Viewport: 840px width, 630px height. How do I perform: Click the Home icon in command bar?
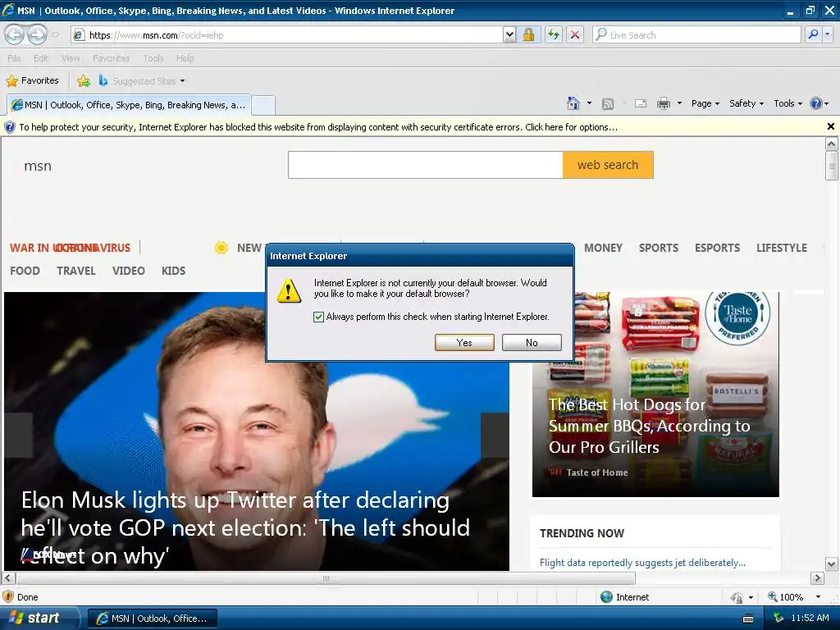click(x=573, y=103)
